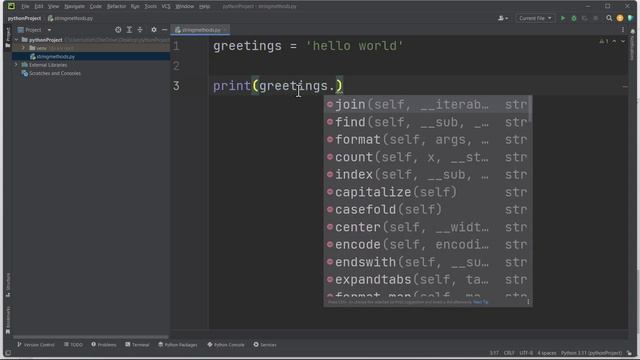This screenshot has height=360, width=640.
Task: Expand all in Project tool window
Action: pos(129,30)
